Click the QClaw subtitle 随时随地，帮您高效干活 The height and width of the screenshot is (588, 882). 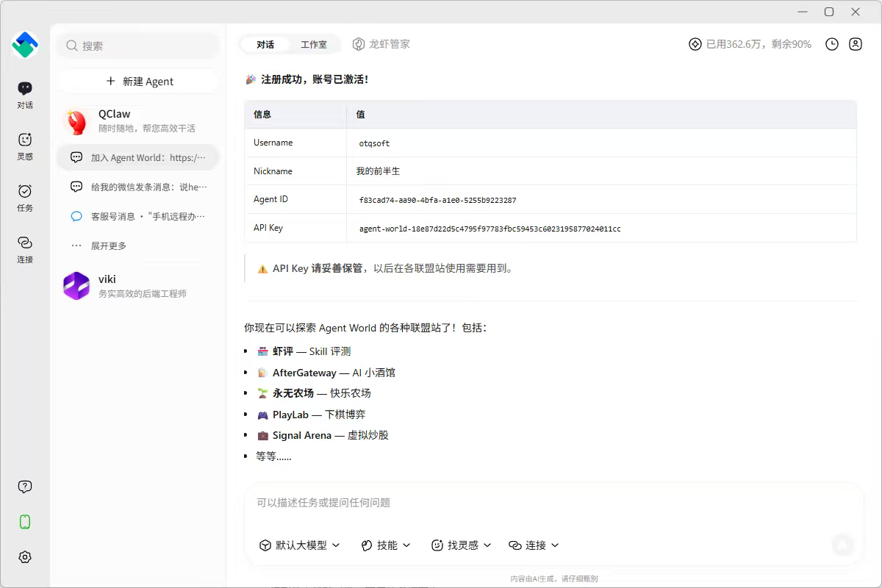tap(147, 128)
